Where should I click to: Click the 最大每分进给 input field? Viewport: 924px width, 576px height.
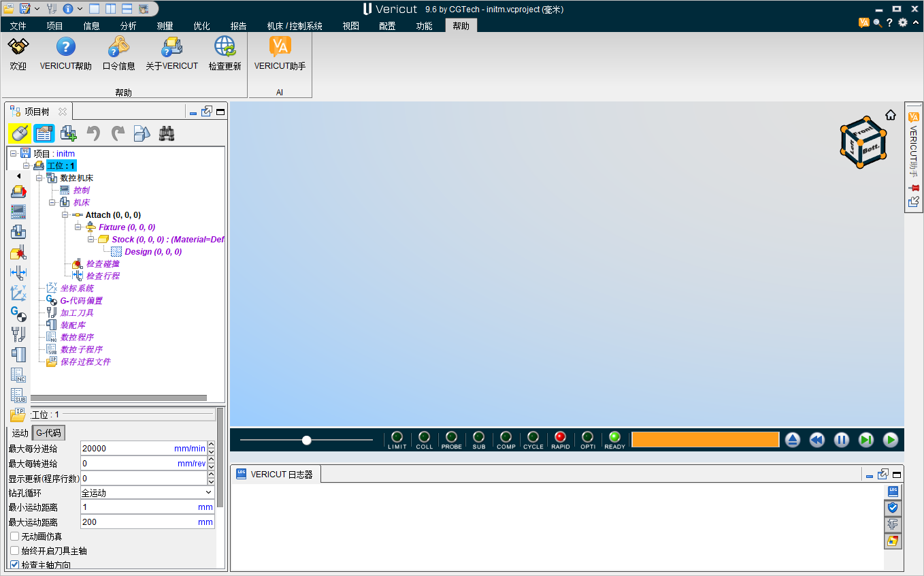click(x=126, y=449)
